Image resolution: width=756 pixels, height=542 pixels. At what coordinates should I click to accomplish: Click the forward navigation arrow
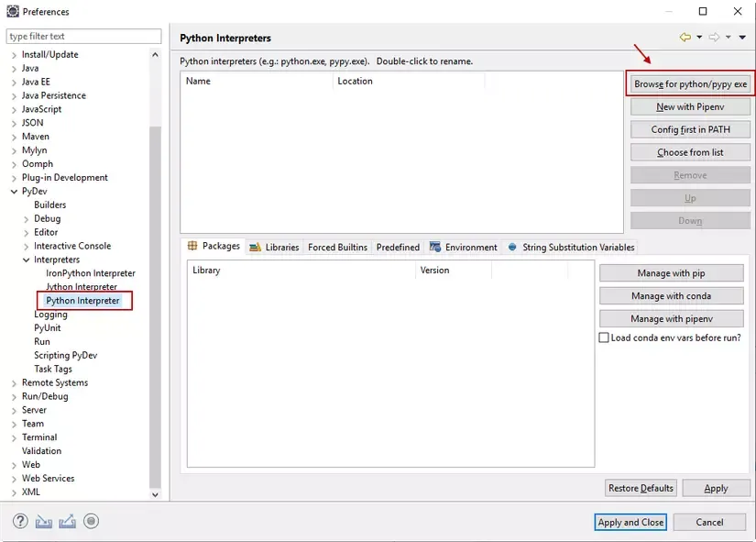tap(714, 38)
